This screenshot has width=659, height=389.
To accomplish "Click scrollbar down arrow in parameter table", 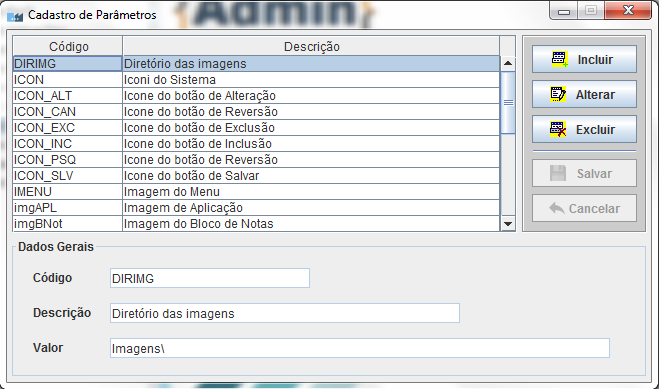I will coord(508,224).
